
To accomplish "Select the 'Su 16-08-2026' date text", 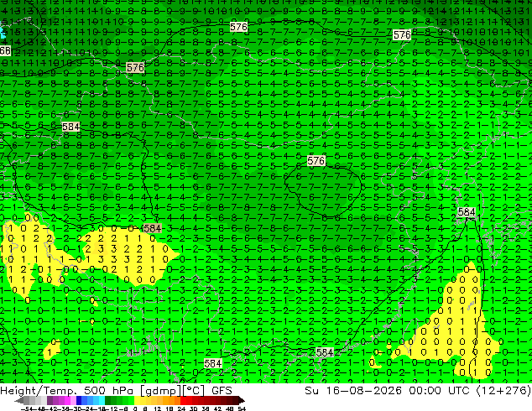I will 353,391.
